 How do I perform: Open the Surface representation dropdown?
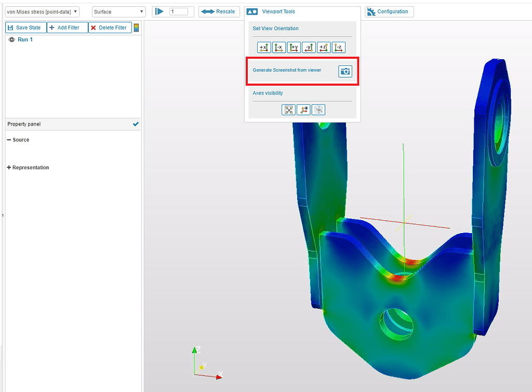[x=118, y=11]
